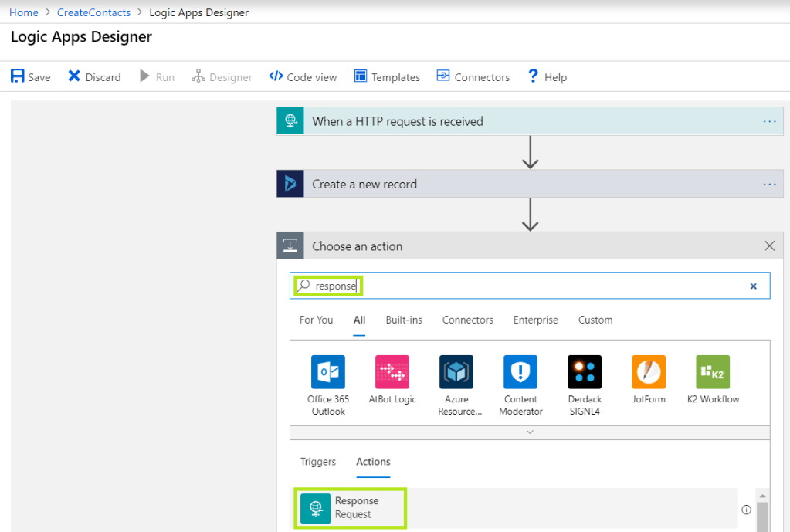790x532 pixels.
Task: Navigate to CreateContacts via breadcrumb
Action: click(93, 12)
